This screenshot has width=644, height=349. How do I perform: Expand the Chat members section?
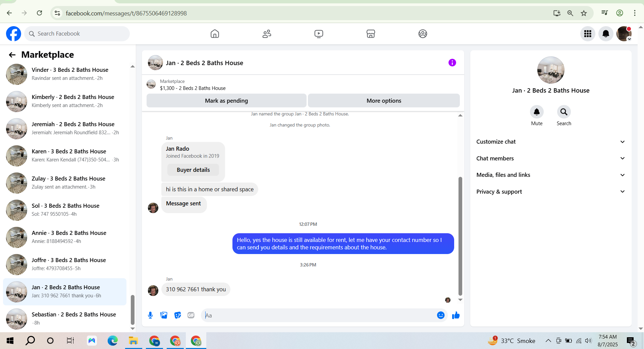(x=551, y=158)
